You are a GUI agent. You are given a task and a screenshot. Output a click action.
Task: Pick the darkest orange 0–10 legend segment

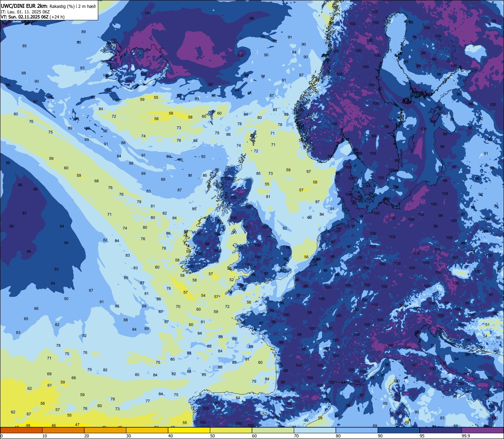[21, 430]
